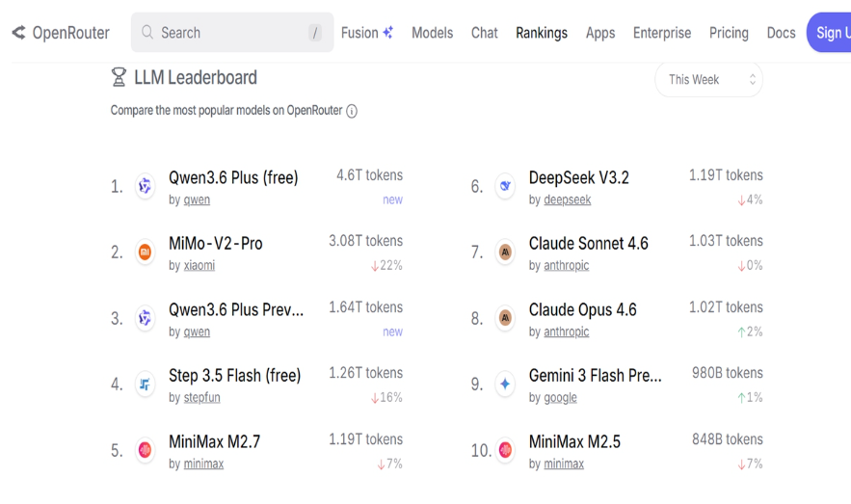
Task: Click the Xiaomi logo next to MiMo-V2-Pro
Action: (145, 252)
